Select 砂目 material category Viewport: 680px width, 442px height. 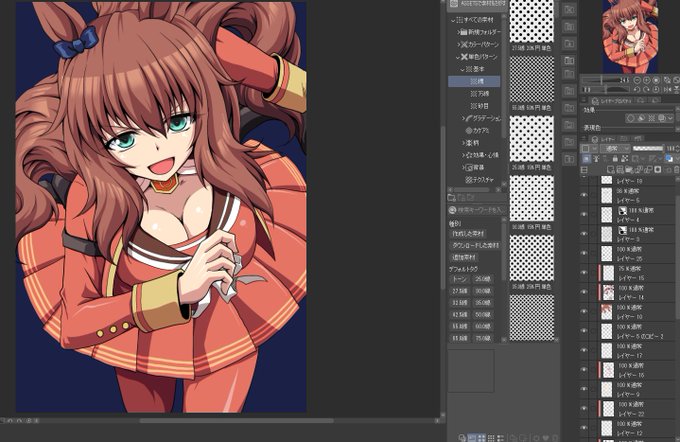pyautogui.click(x=480, y=106)
